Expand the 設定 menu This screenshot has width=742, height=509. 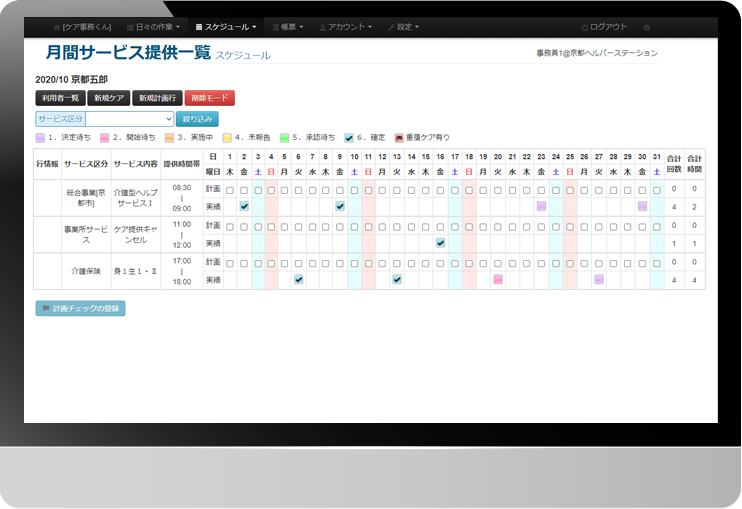[x=404, y=27]
